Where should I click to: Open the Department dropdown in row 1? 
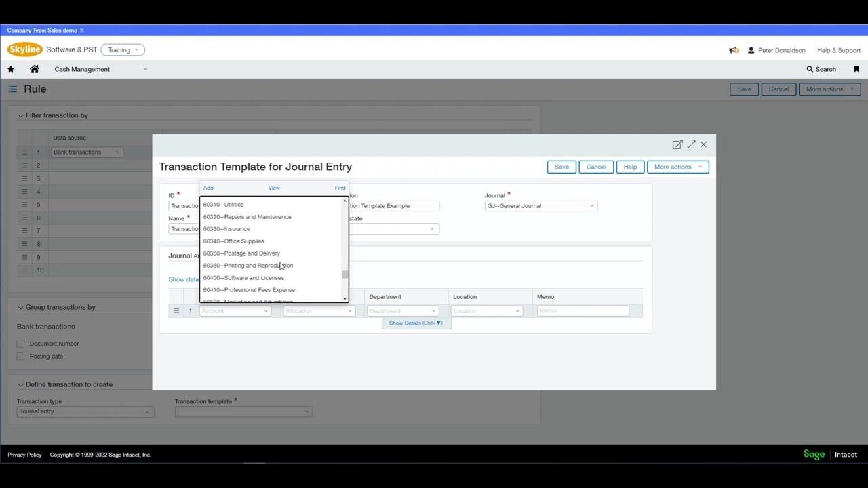coord(402,311)
